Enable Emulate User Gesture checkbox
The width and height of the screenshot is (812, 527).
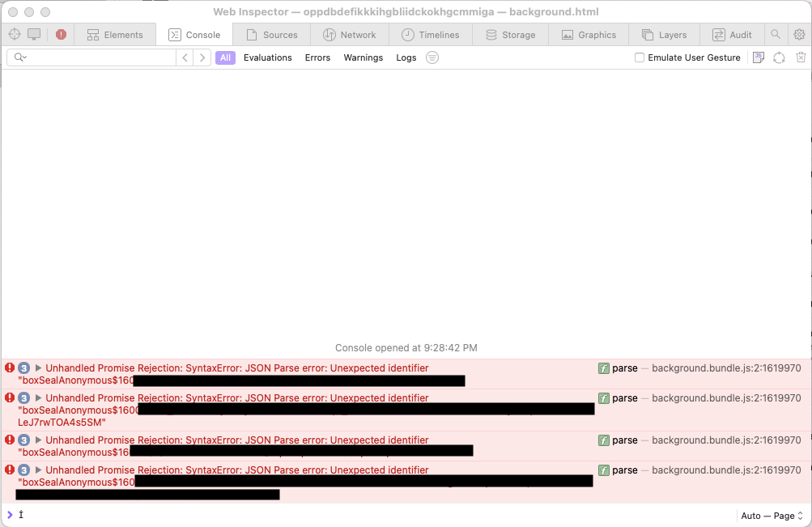coord(640,57)
